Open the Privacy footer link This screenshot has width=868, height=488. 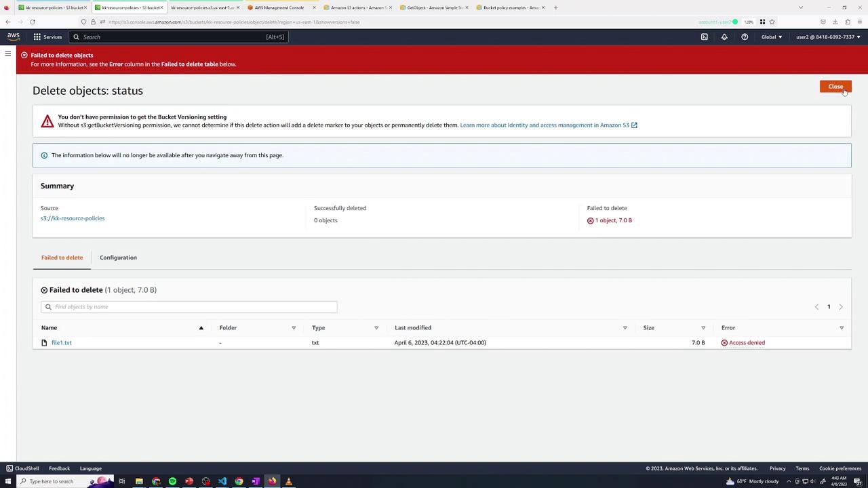(x=777, y=468)
